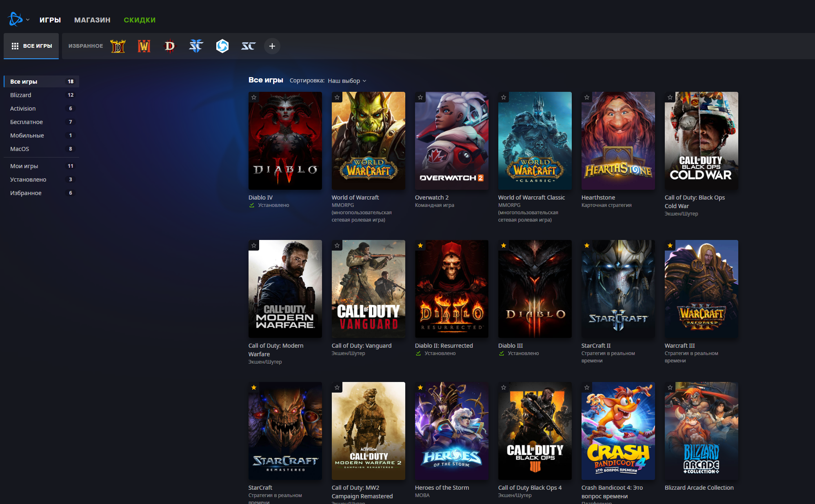Viewport: 815px width, 504px height.
Task: Open the sorting dropdown Наш выбор
Action: (345, 80)
